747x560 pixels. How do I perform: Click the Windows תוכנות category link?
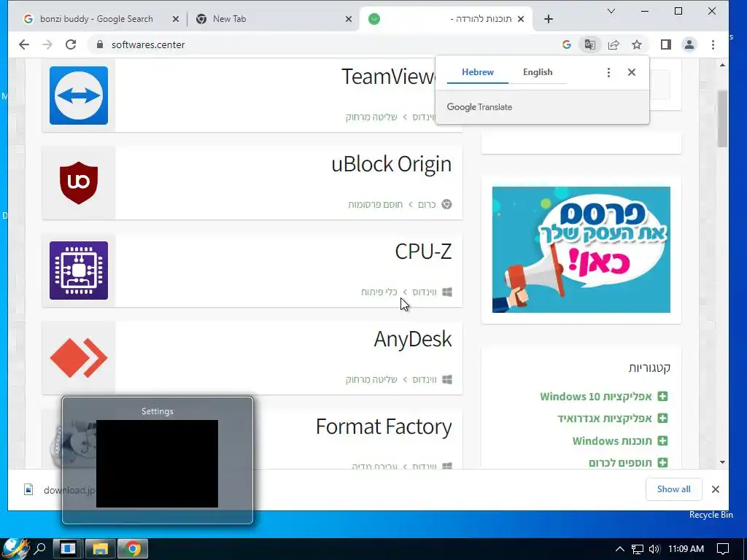(x=612, y=441)
